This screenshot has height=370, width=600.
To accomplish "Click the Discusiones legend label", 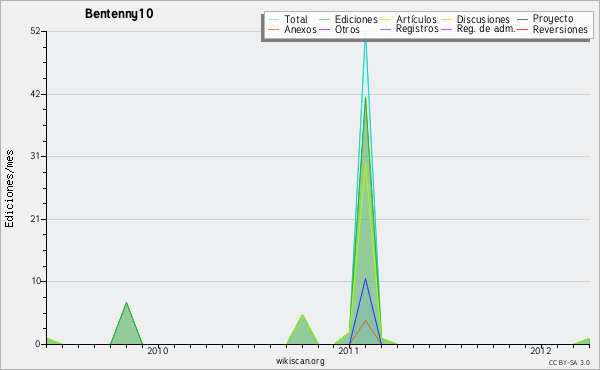I will (x=483, y=19).
